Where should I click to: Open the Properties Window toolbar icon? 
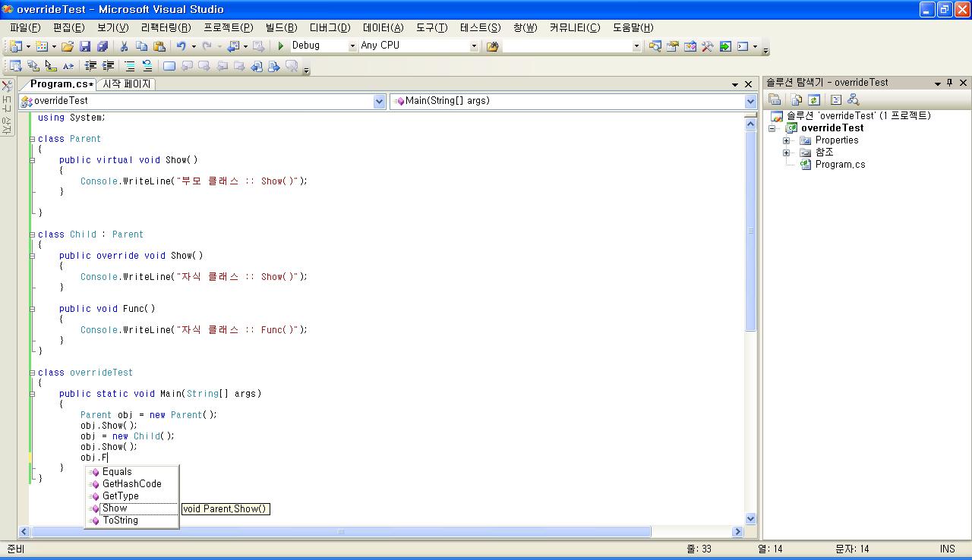[673, 46]
